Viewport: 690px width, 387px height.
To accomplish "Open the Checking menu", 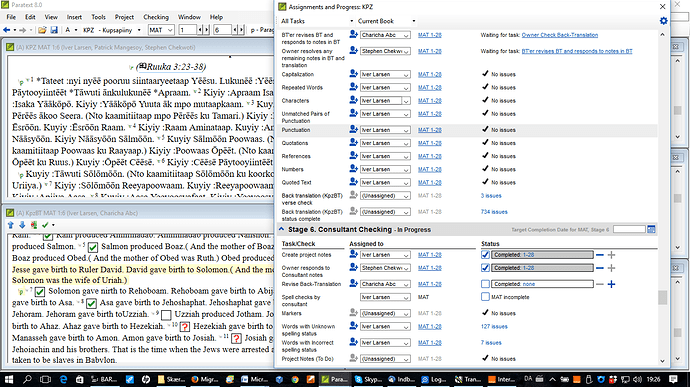I will pyautogui.click(x=156, y=17).
